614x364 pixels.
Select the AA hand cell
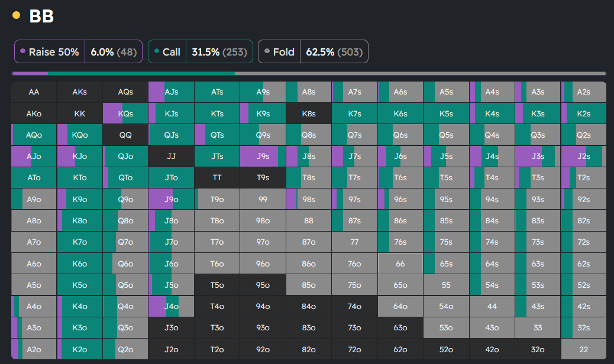click(34, 92)
